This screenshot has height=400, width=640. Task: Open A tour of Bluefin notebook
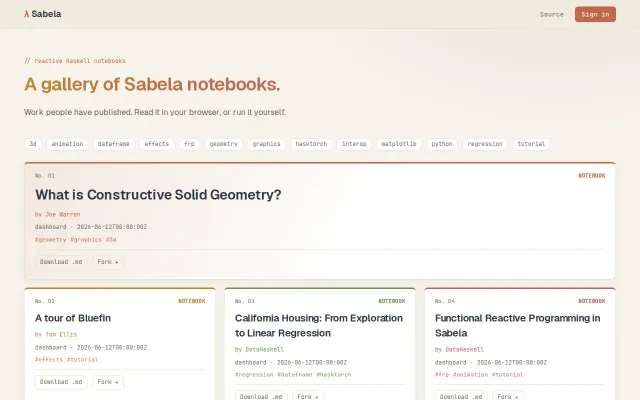[x=73, y=318]
